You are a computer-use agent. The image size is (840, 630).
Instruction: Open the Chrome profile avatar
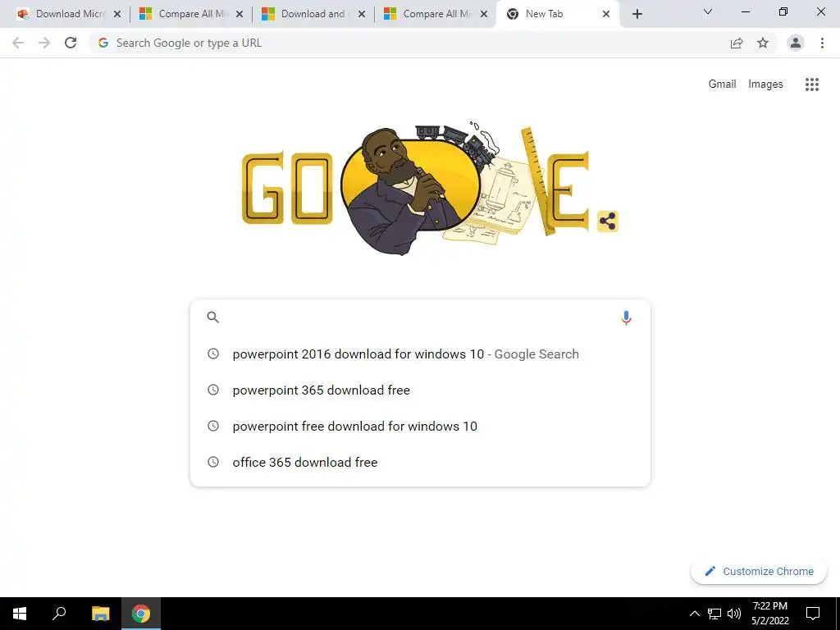[796, 43]
